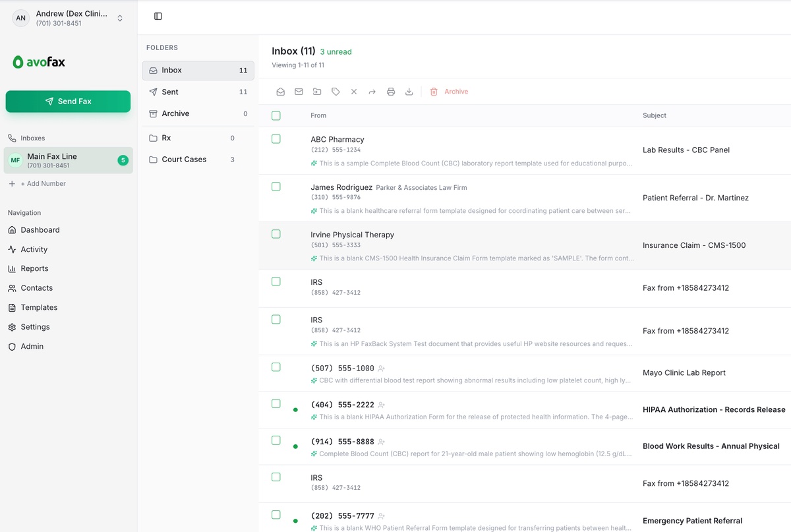This screenshot has width=791, height=532.
Task: Open Admin from navigation
Action: [x=32, y=346]
